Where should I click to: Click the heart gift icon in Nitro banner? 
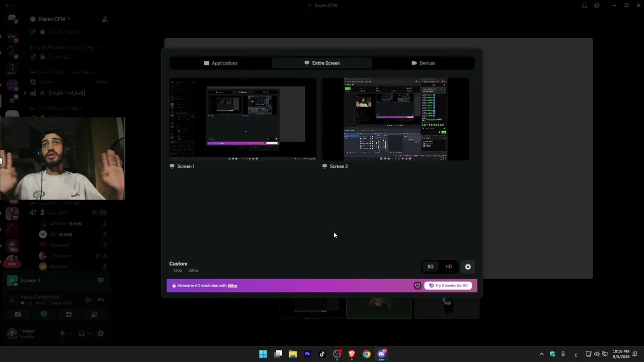[417, 286]
